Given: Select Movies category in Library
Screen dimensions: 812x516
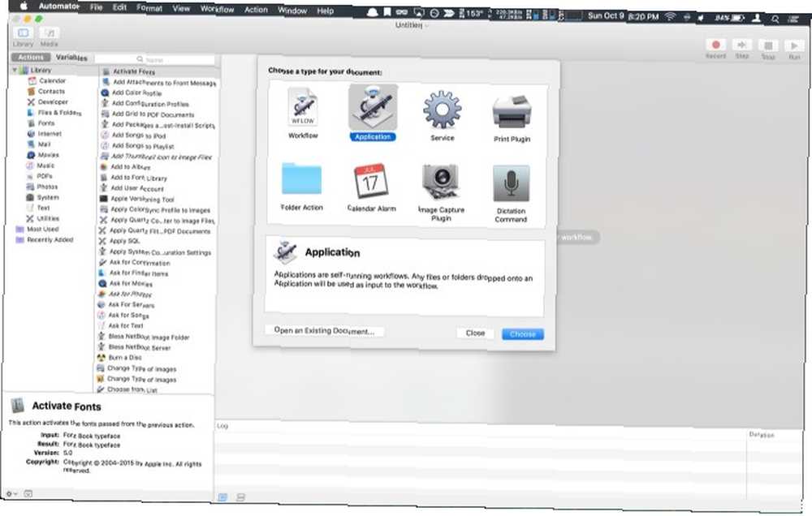Looking at the screenshot, I should 43,155.
